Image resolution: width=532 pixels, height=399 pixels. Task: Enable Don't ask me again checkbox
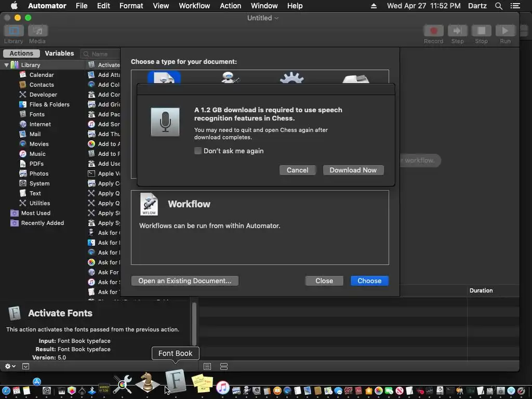click(198, 151)
